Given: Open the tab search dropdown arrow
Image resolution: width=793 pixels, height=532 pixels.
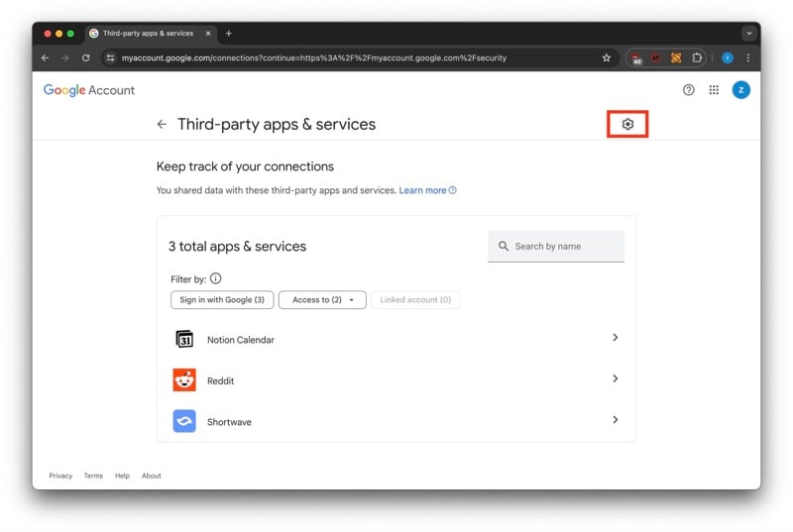Looking at the screenshot, I should point(749,34).
